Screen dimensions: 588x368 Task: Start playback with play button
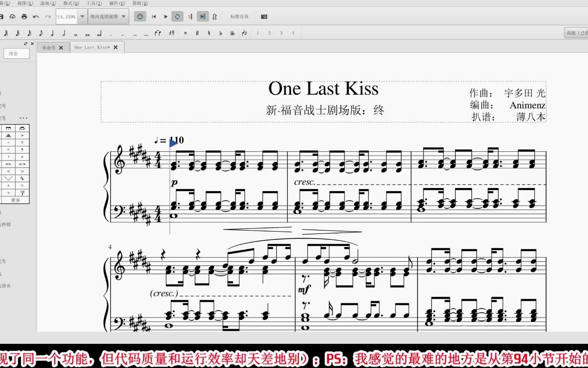pos(166,16)
